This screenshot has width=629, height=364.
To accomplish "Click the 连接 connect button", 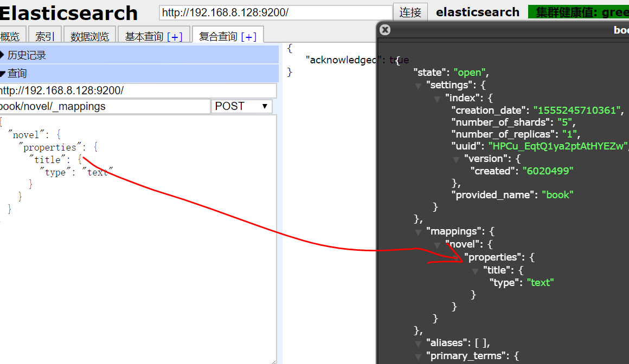I will click(410, 12).
